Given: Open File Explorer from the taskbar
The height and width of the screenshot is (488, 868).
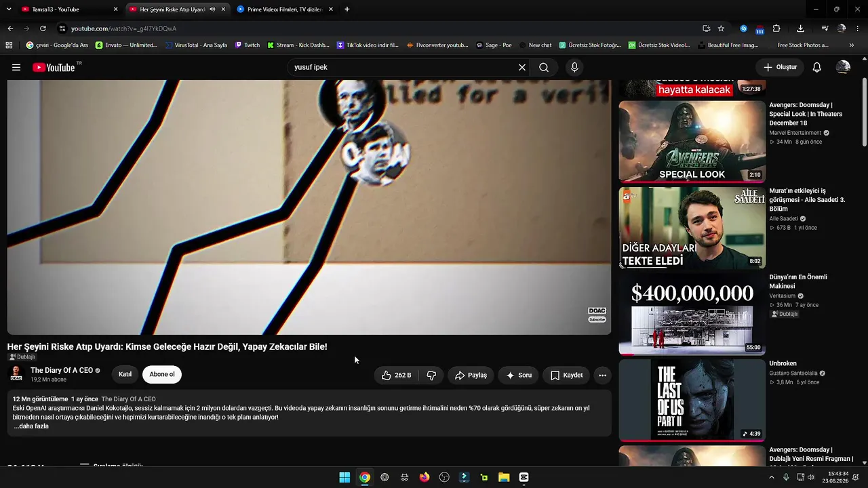Looking at the screenshot, I should (x=504, y=477).
